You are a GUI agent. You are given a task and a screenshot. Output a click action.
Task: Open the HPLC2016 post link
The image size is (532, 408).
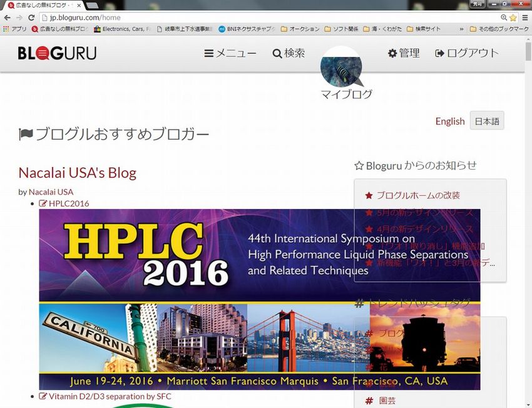pos(69,203)
